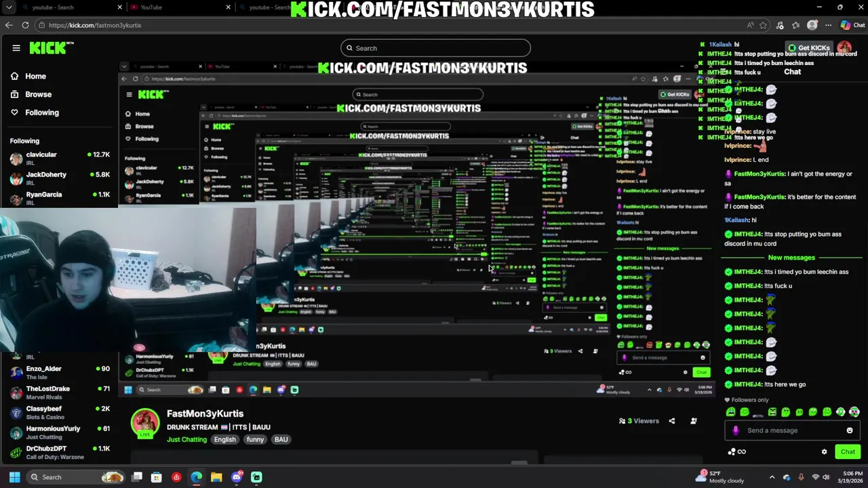868x488 pixels.
Task: Click the browser address bar URL
Action: (95, 25)
